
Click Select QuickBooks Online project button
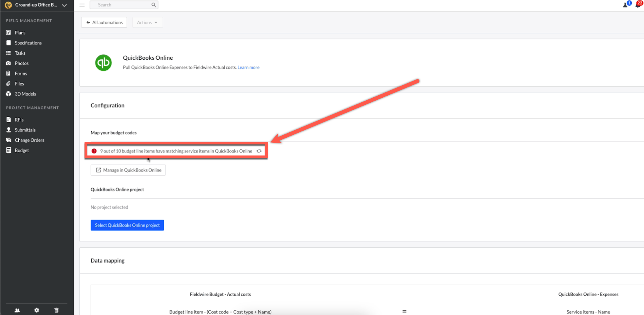tap(127, 225)
